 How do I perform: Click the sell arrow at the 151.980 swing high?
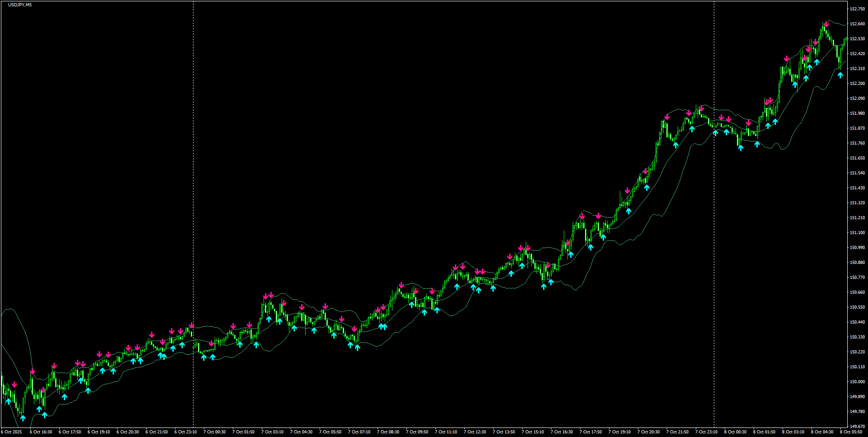click(702, 108)
